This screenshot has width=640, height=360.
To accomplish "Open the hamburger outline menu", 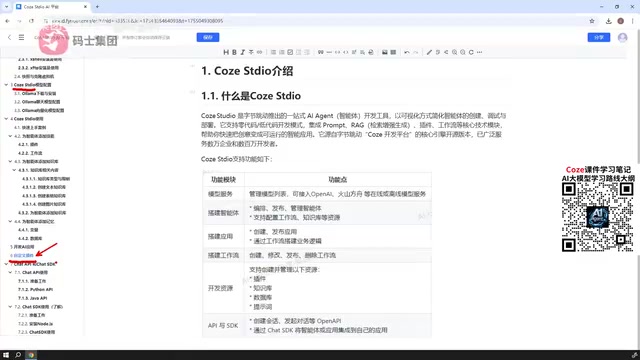I will coord(21,37).
